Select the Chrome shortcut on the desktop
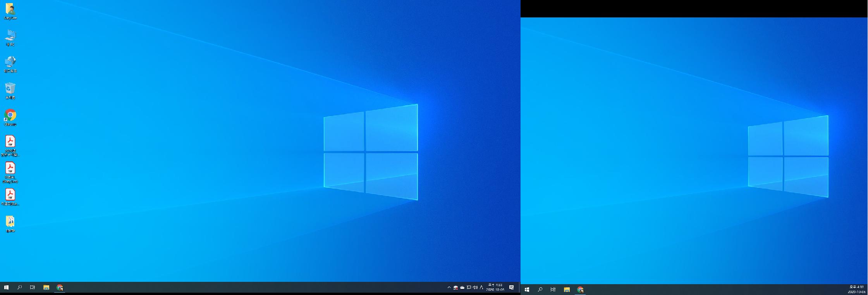868x295 pixels. [x=10, y=116]
